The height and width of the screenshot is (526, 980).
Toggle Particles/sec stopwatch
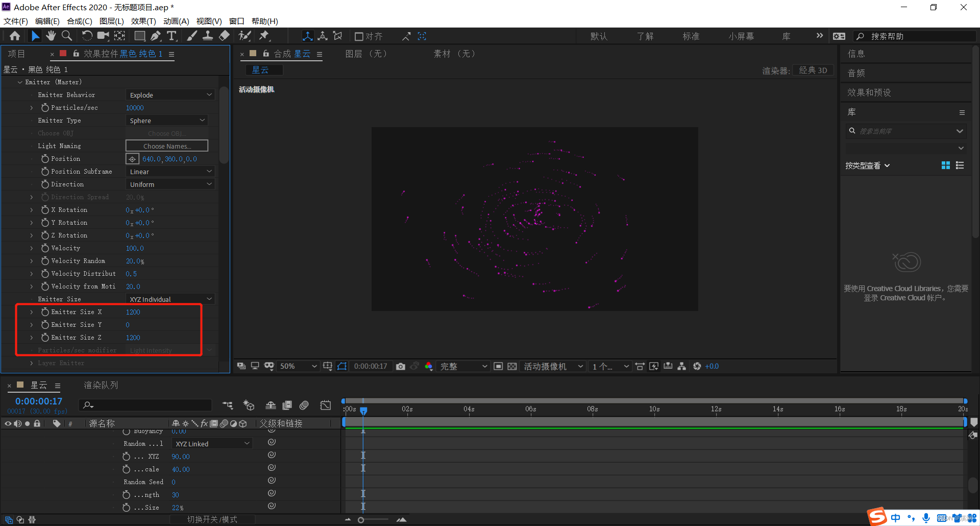pos(45,108)
